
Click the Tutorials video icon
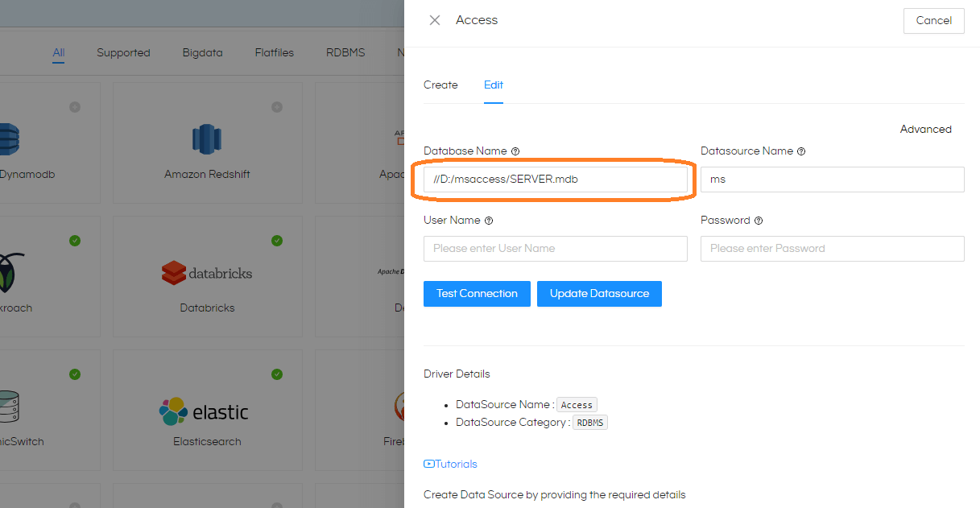tap(429, 465)
